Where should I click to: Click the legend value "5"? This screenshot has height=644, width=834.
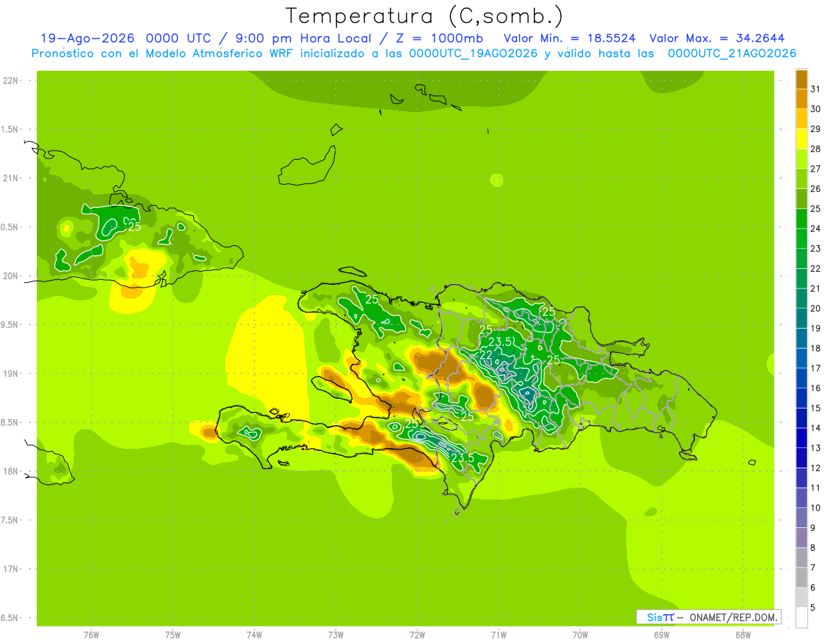[x=813, y=607]
